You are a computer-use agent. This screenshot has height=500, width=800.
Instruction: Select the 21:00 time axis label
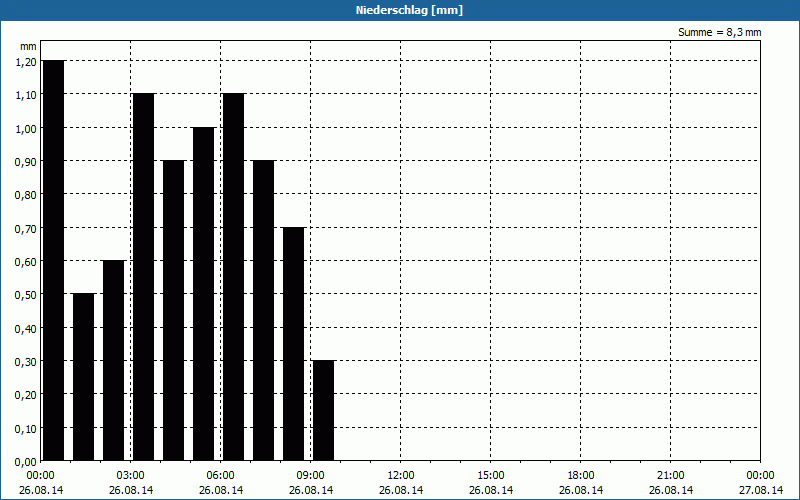coord(671,476)
